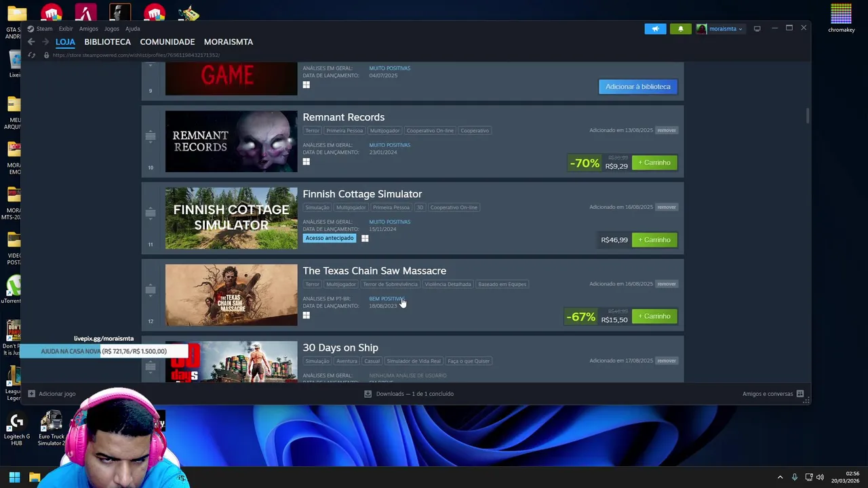Click the taskbar volume icon
This screenshot has width=868, height=488.
click(819, 477)
